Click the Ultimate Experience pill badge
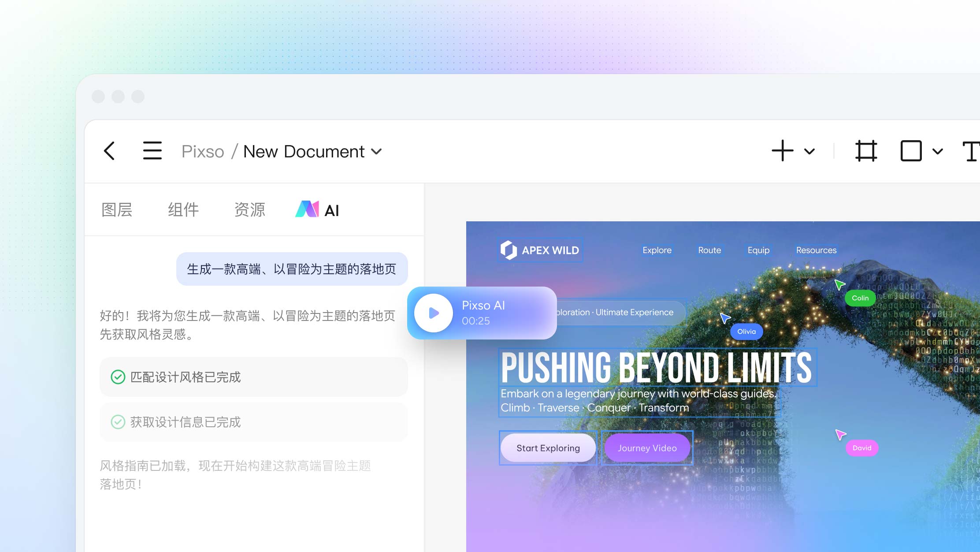980x552 pixels. click(x=620, y=312)
